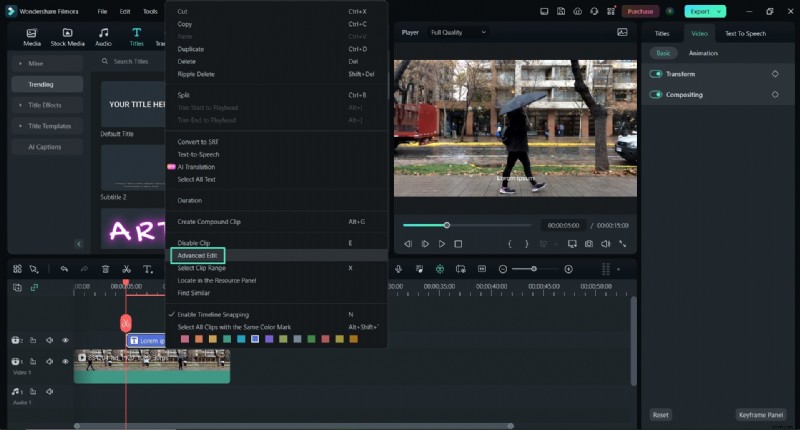Open the AI Captions category
800x430 pixels.
coord(47,147)
